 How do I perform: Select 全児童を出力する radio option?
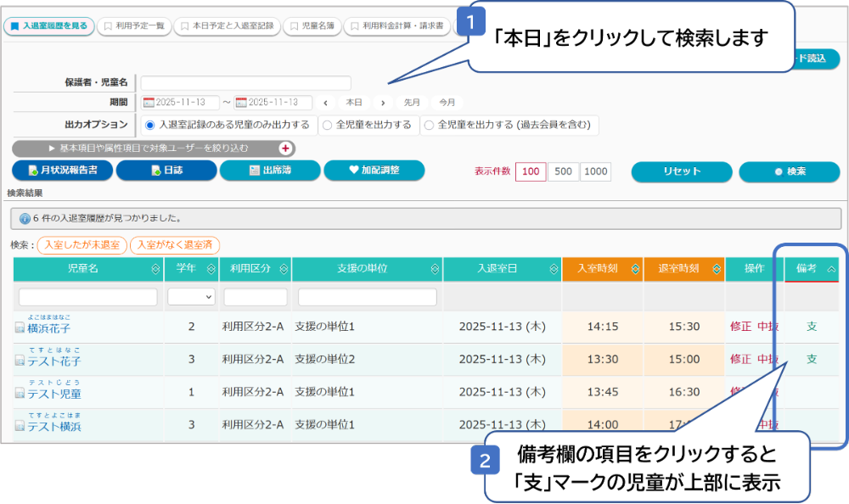(x=327, y=125)
